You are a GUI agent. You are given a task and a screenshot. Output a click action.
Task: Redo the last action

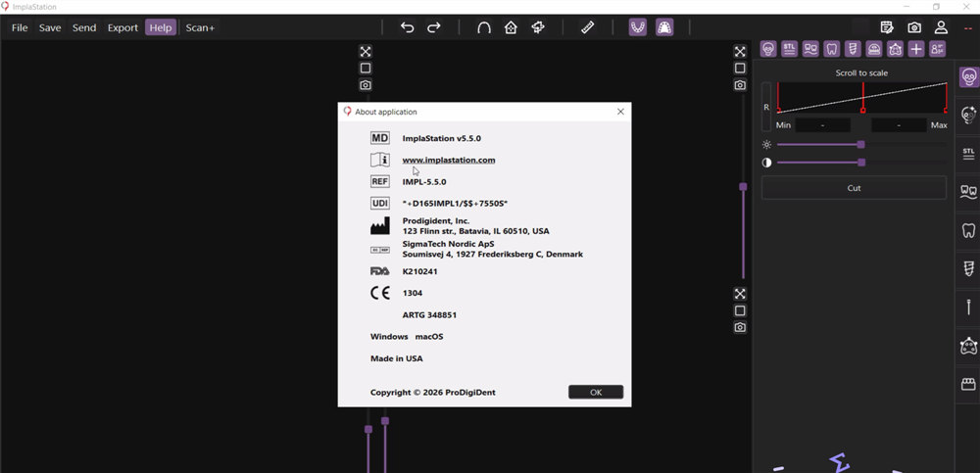[434, 27]
